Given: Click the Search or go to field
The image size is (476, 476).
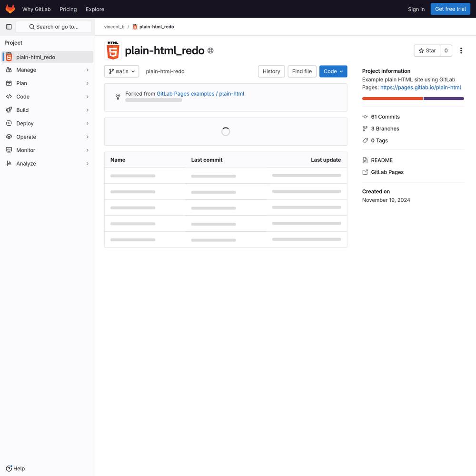Looking at the screenshot, I should 54,27.
